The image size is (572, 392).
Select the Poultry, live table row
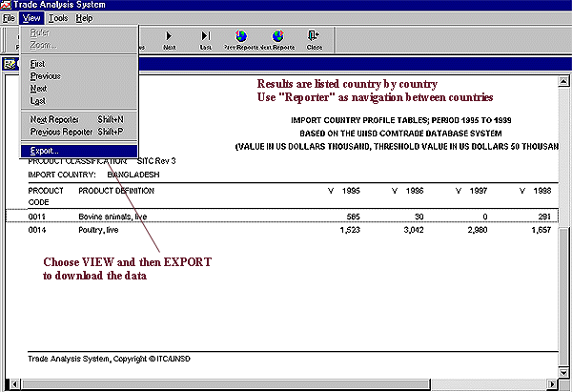click(x=286, y=232)
